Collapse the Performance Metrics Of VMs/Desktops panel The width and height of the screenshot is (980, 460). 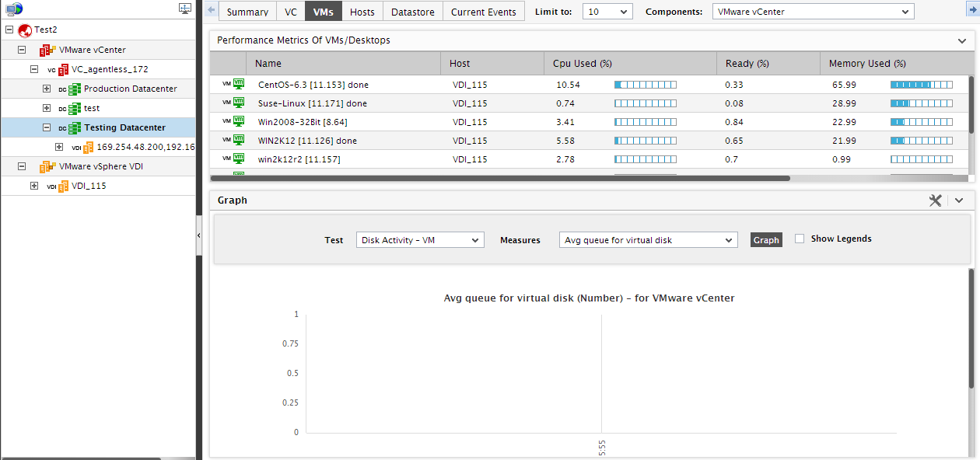pyautogui.click(x=962, y=40)
